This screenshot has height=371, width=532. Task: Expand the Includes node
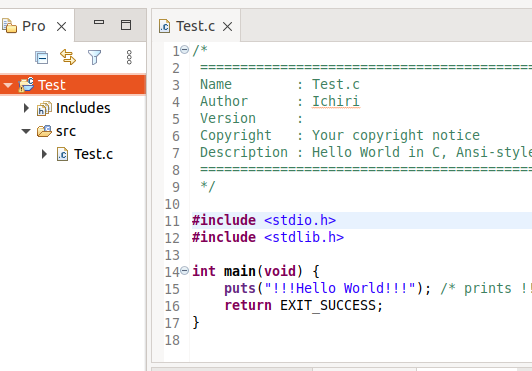(x=26, y=108)
